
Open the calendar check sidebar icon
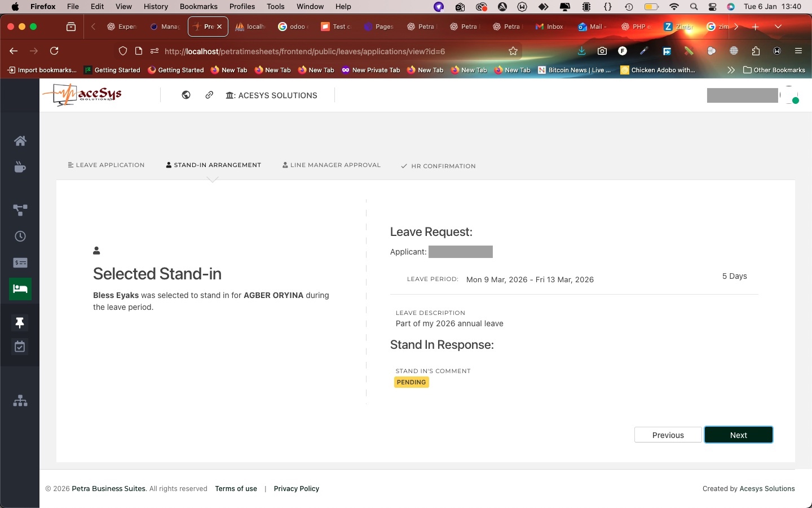(x=20, y=347)
